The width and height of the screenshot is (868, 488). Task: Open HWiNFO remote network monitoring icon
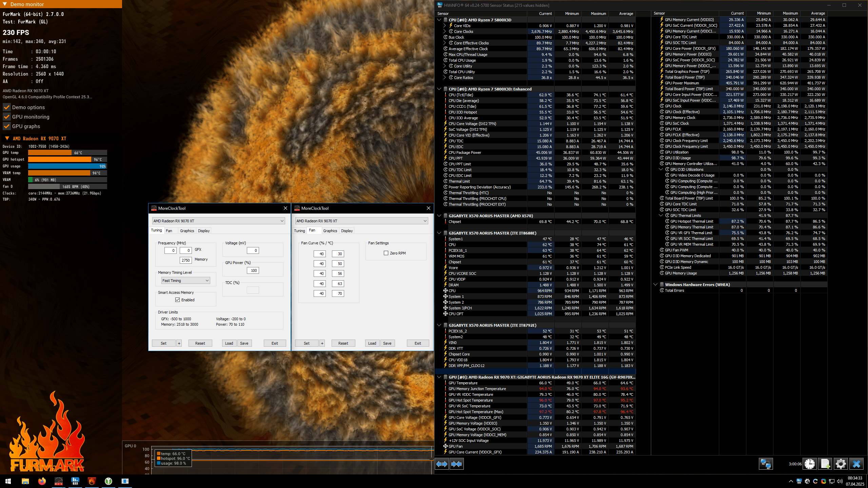[x=766, y=464]
